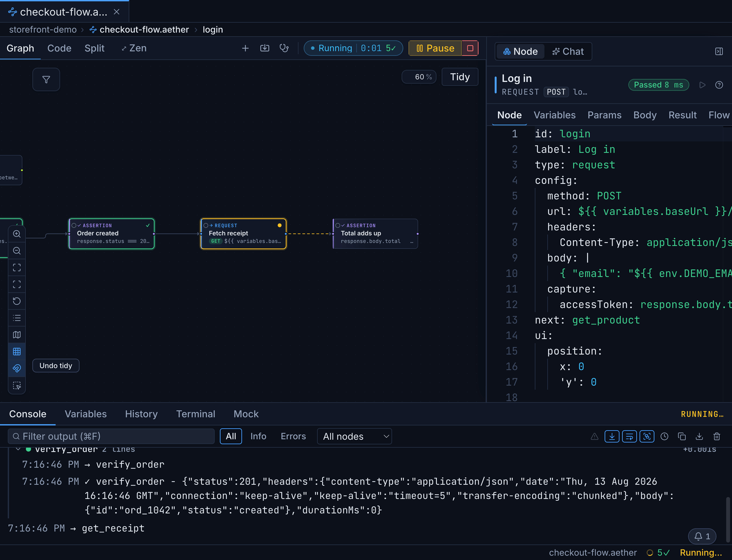Open the History tab
The height and width of the screenshot is (560, 732).
point(141,414)
